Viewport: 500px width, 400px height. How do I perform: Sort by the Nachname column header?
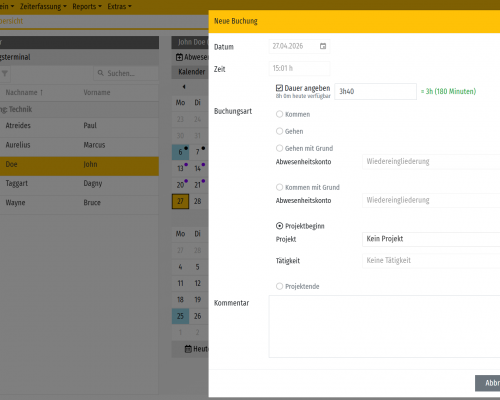click(x=24, y=92)
